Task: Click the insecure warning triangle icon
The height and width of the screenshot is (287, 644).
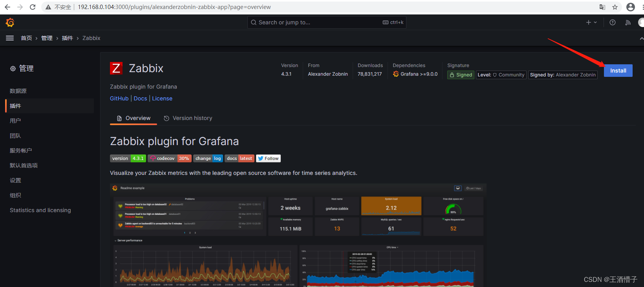Action: (x=48, y=7)
